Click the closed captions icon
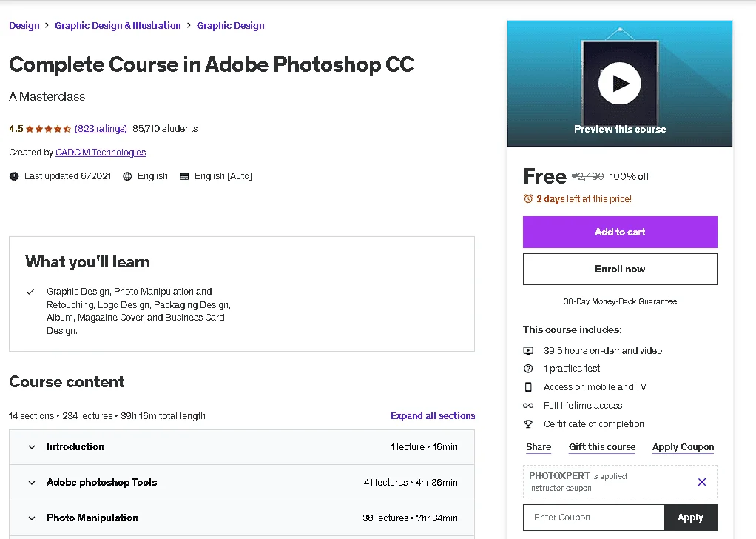Image resolution: width=756 pixels, height=539 pixels. [x=184, y=176]
